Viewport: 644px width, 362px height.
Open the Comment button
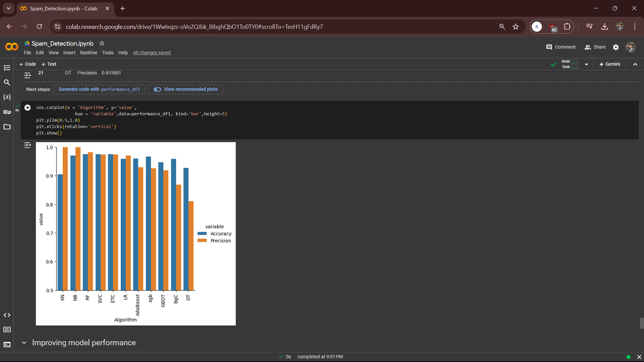560,47
